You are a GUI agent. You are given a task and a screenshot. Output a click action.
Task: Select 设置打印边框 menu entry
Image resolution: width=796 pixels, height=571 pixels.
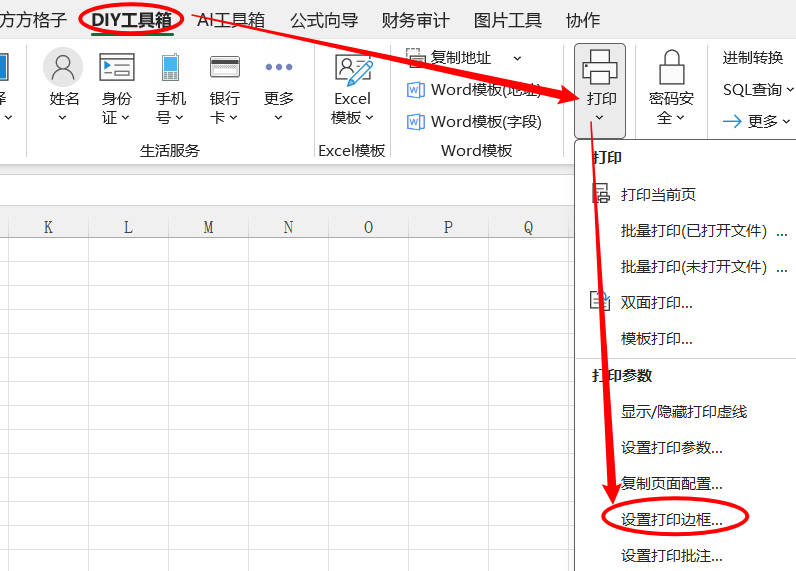point(686,519)
